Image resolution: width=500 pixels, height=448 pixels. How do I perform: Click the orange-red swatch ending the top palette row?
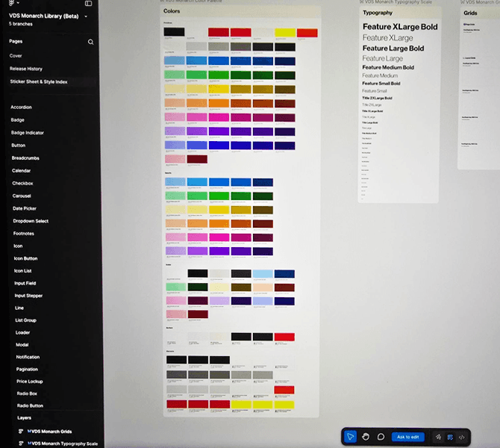coord(307,33)
